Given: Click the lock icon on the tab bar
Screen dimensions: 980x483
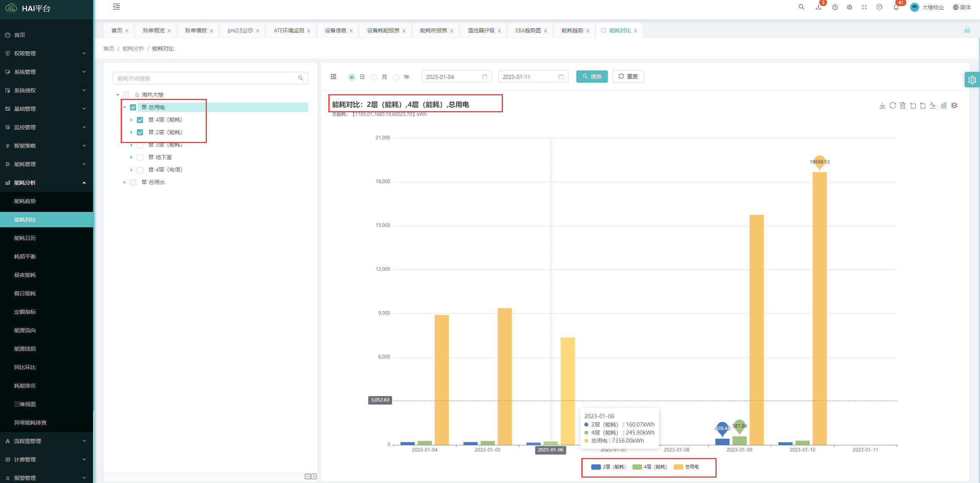Looking at the screenshot, I should coord(967,30).
